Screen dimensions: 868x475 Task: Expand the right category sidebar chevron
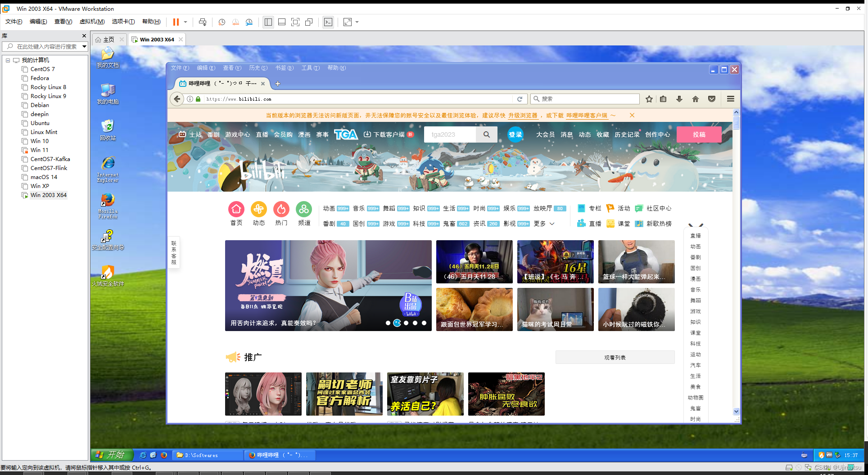696,225
